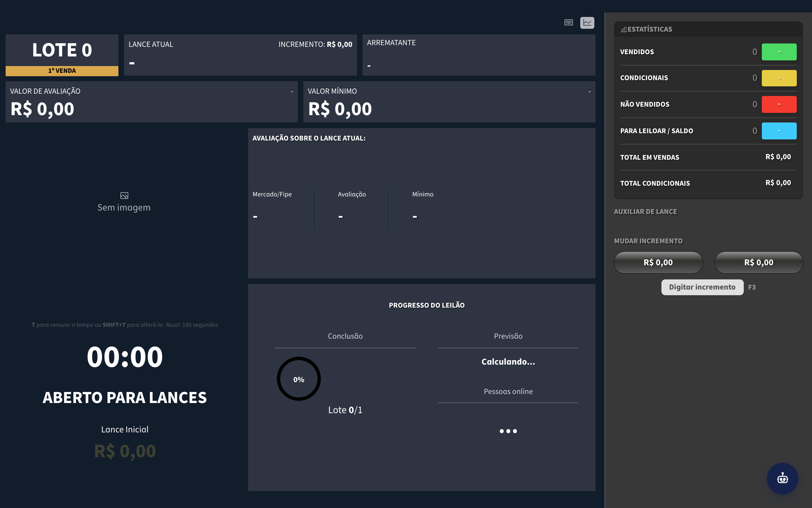Viewport: 812px width, 508px height.
Task: Open the keyboard shortcuts icon
Action: click(x=568, y=23)
